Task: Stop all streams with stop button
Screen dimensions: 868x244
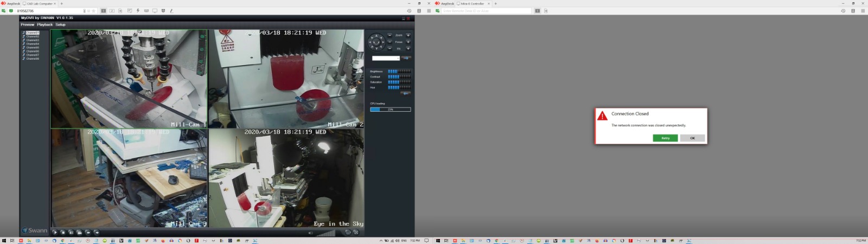Action: 63,232
